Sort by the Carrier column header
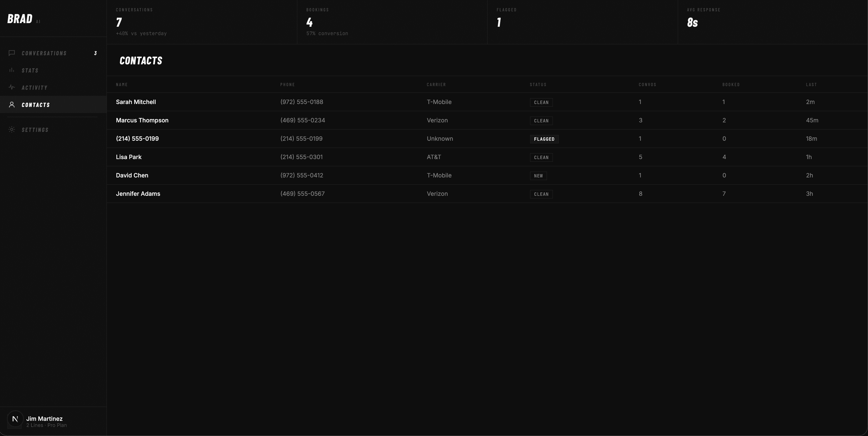Screen dimensions: 868x436 (436, 85)
